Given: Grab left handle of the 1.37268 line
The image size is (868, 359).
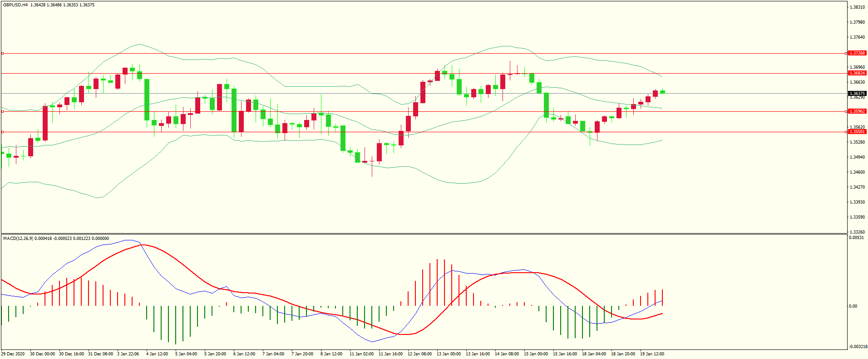Looking at the screenshot, I should tap(2, 53).
